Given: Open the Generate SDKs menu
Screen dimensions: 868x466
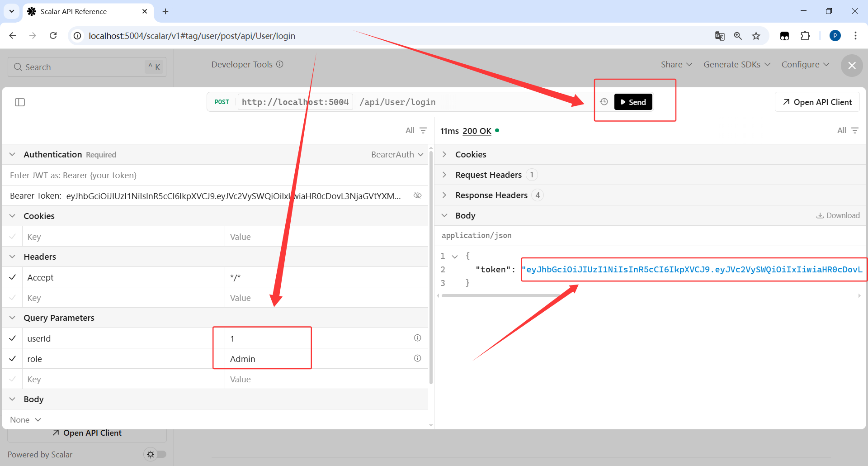Looking at the screenshot, I should point(737,64).
